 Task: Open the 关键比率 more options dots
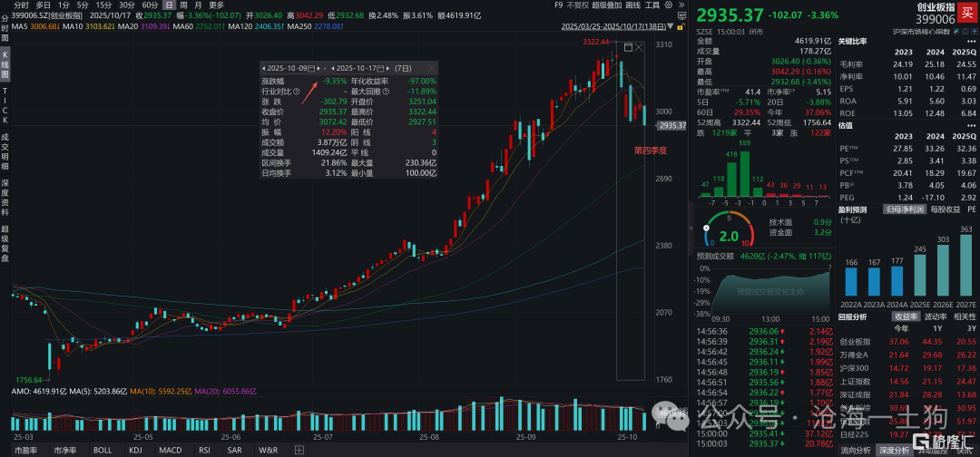(972, 42)
